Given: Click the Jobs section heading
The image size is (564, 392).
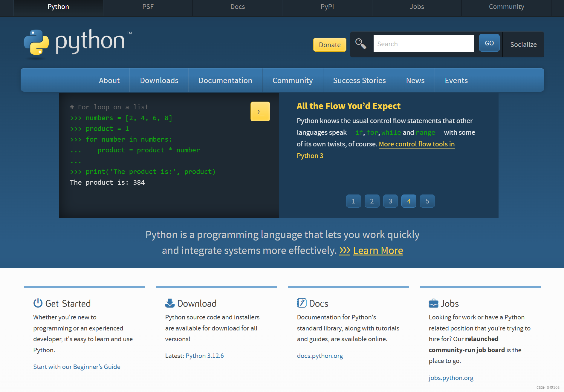Looking at the screenshot, I should (x=450, y=303).
